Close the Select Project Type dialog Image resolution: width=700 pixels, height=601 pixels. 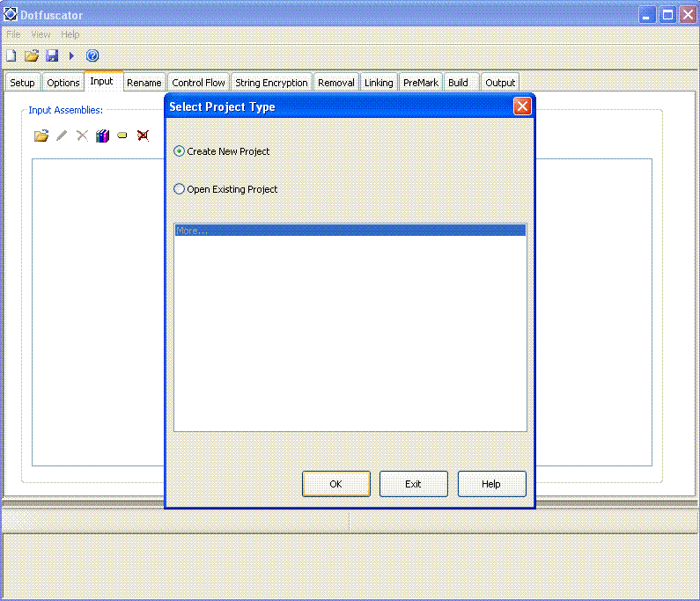pyautogui.click(x=522, y=106)
